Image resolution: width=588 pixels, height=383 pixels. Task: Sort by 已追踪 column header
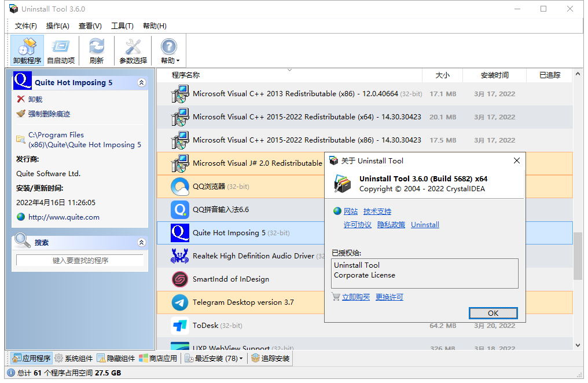point(550,75)
